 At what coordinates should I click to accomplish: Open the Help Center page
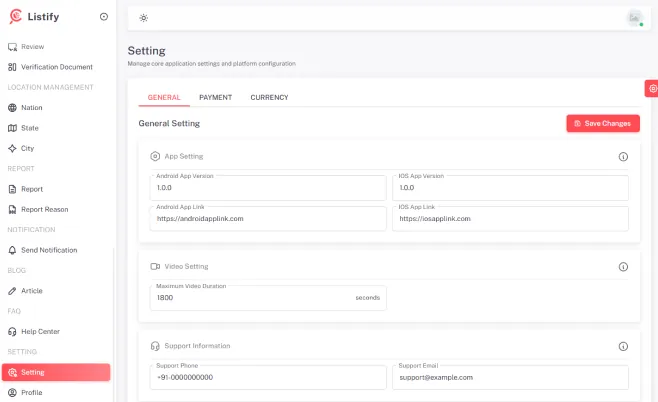(x=56, y=332)
